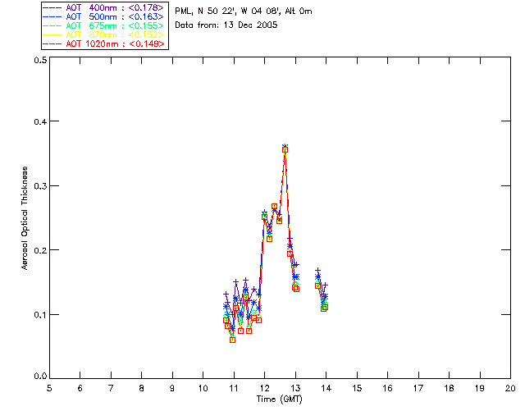525x420 pixels.
Task: Click the purple dashed line sample in legend
Action: point(52,7)
